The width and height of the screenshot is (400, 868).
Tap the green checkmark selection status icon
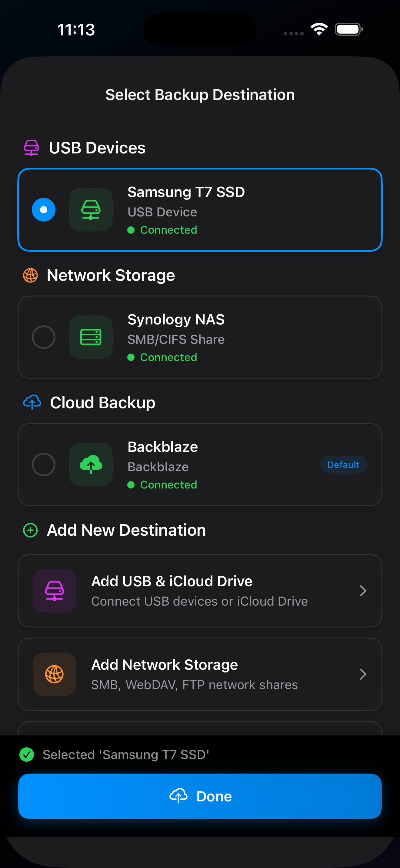27,755
